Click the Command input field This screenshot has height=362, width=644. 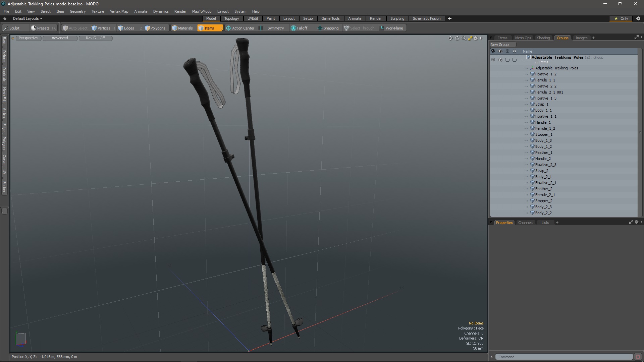click(x=564, y=357)
